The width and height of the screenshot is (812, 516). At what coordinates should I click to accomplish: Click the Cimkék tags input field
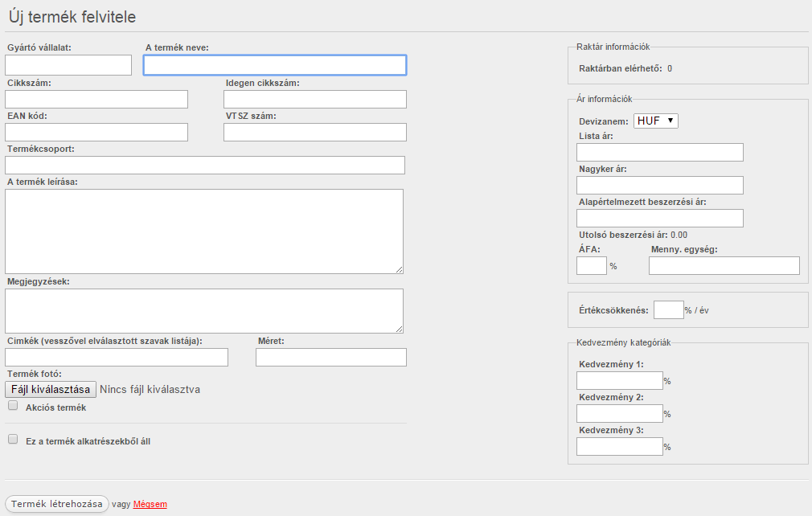[x=117, y=357]
